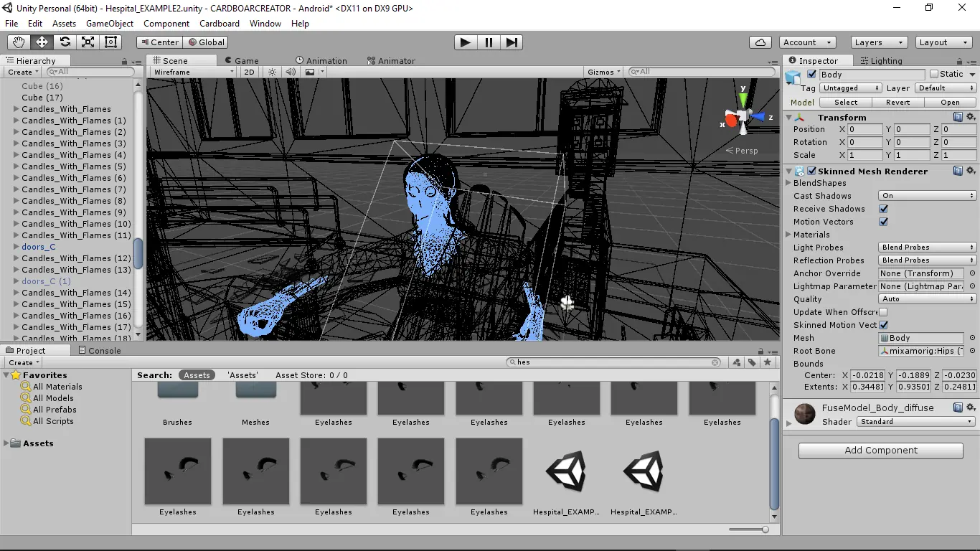Toggle scene lighting sun icon

click(272, 72)
